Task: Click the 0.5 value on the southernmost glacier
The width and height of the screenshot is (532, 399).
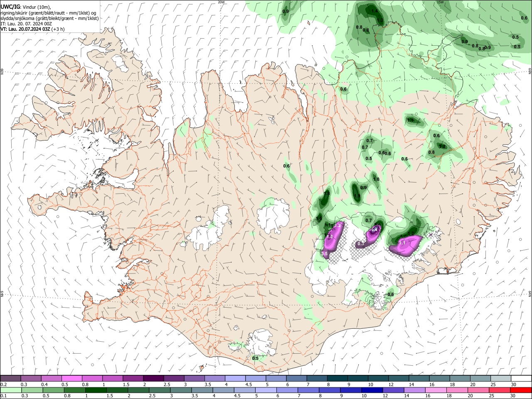Action: 255,358
